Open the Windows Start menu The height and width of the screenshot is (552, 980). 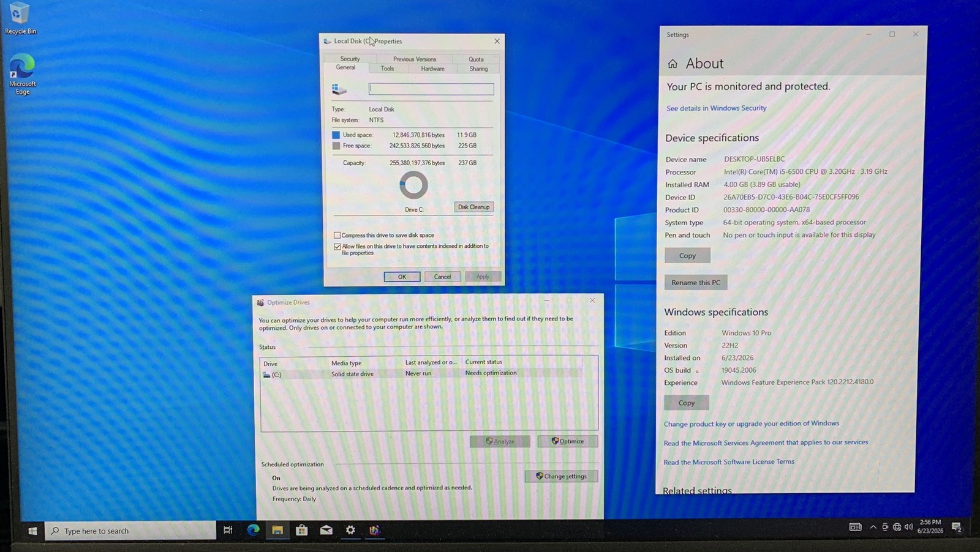click(x=32, y=531)
